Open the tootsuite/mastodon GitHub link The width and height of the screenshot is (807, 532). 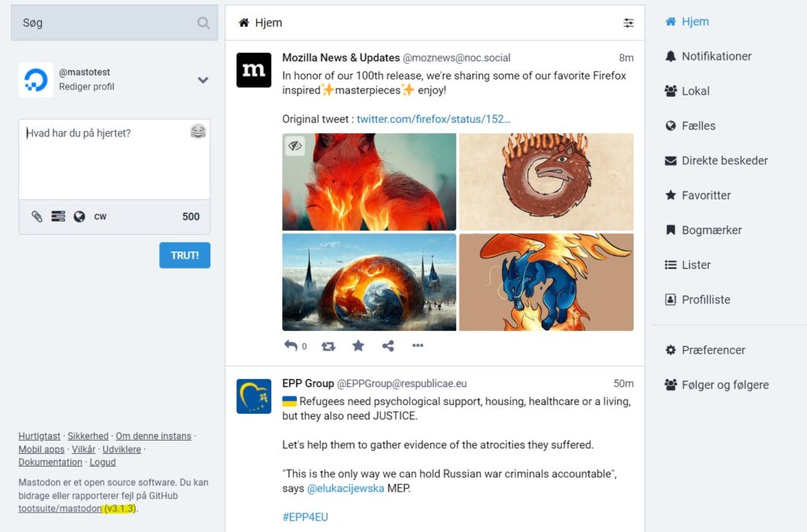point(60,509)
